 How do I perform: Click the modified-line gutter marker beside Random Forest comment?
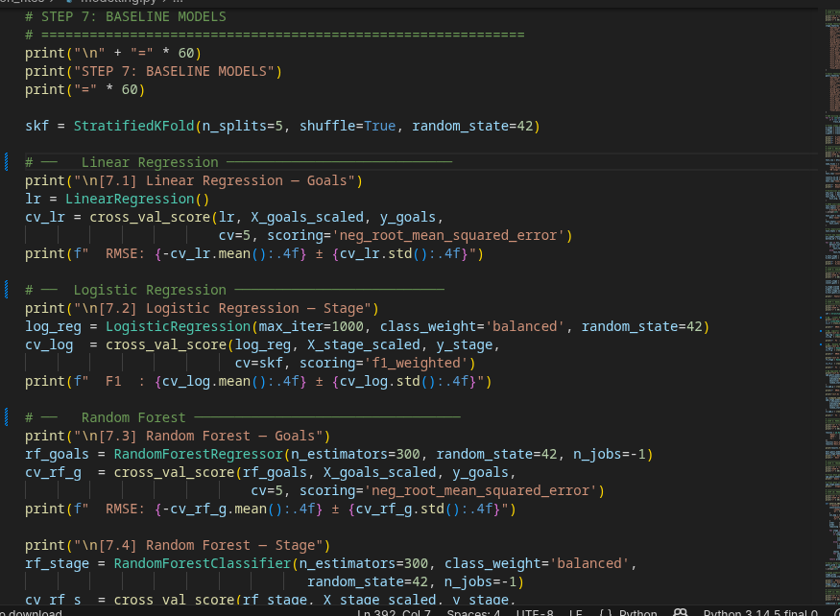pyautogui.click(x=7, y=416)
